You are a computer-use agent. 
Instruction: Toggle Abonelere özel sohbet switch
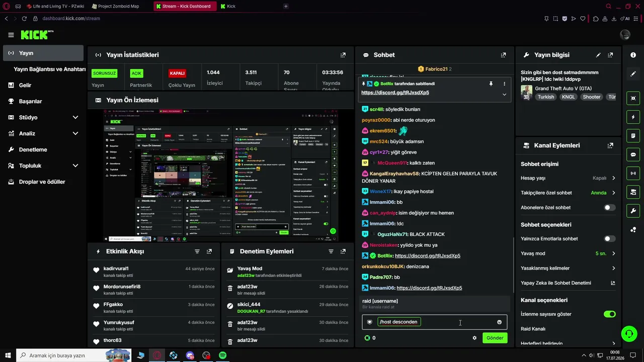coord(610,207)
